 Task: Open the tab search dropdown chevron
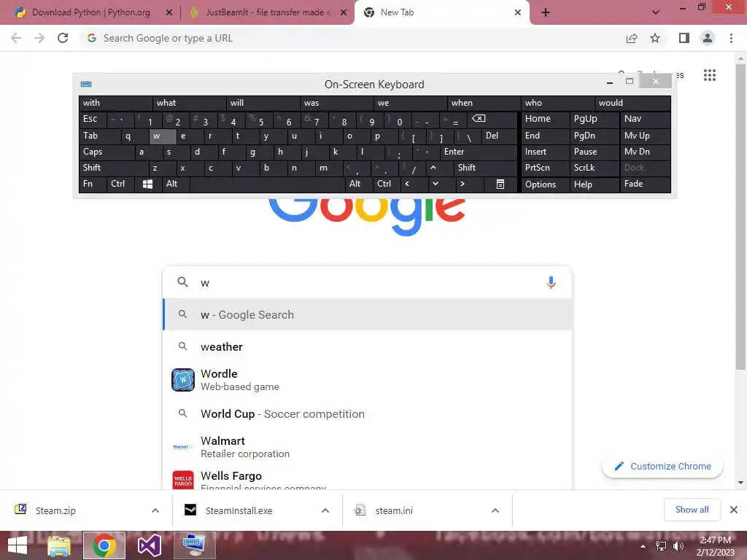click(656, 12)
